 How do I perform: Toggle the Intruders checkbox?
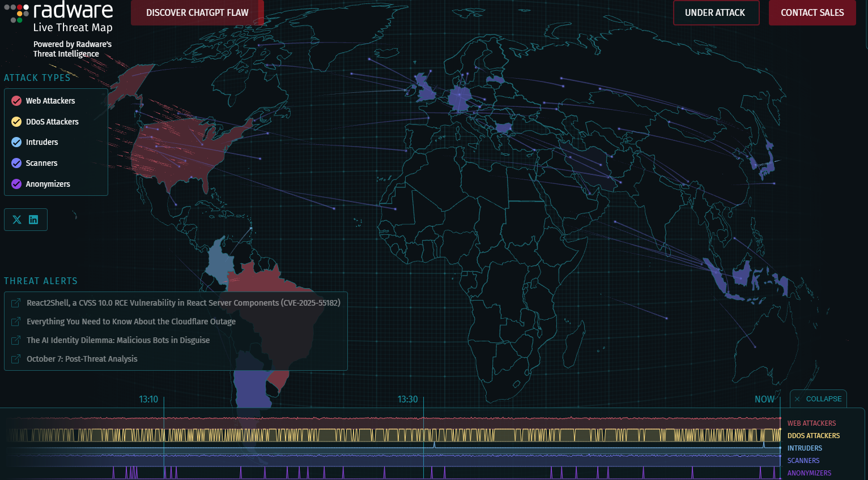click(15, 142)
